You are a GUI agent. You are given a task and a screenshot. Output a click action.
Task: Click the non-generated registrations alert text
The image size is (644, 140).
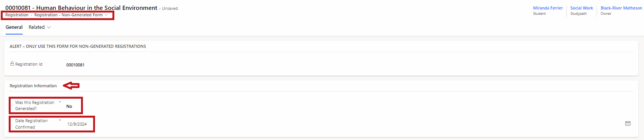click(x=78, y=46)
